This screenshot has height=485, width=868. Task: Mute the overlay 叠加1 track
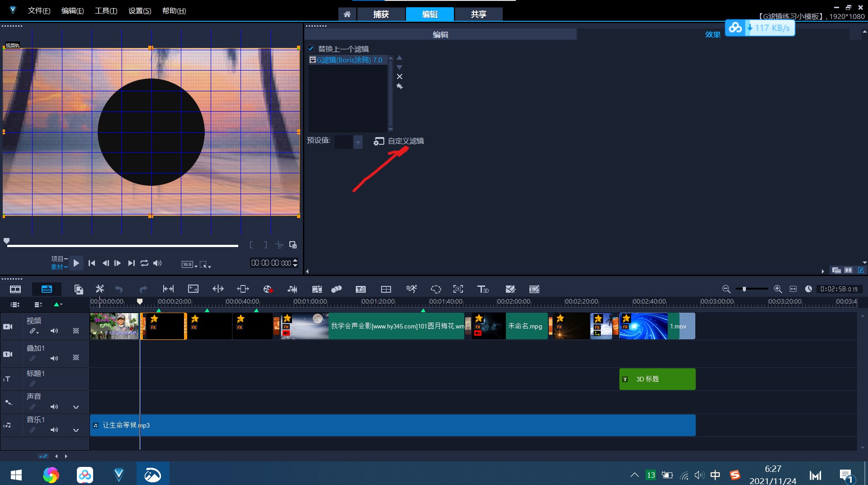click(54, 358)
